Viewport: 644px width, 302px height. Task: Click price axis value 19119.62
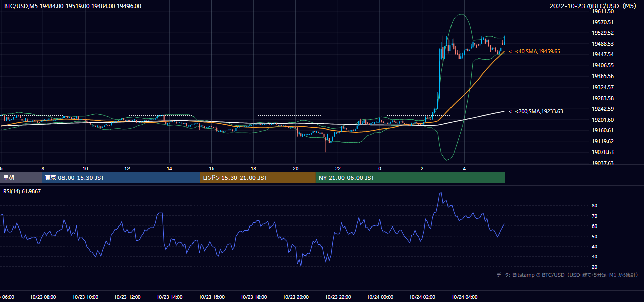(603, 141)
